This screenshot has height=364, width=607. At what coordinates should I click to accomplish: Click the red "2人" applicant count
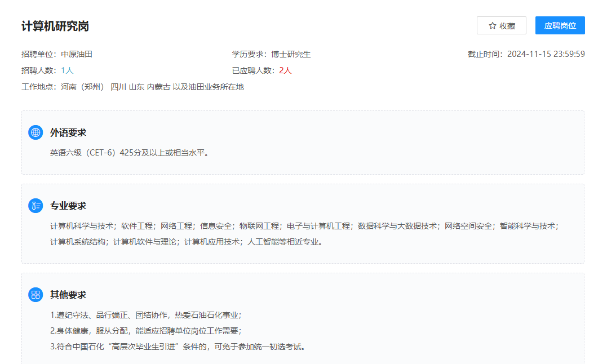tap(285, 71)
